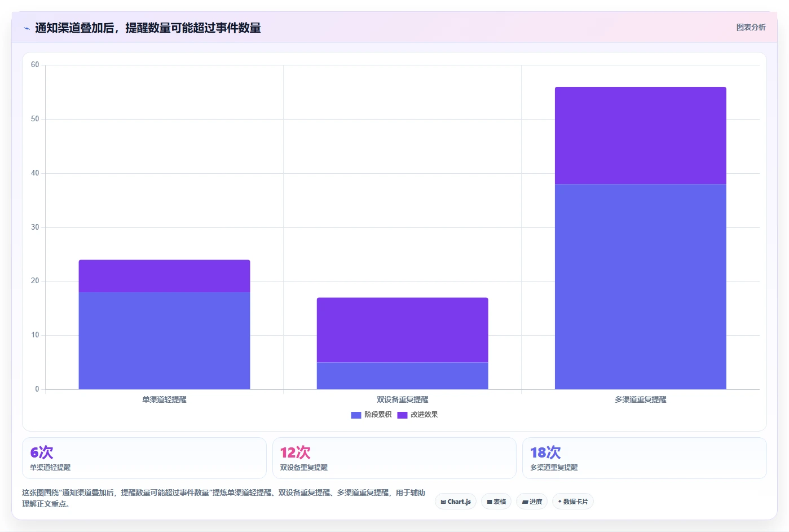Click the purple segment of 单渠道轻提醒 bar
Screen dimensions: 789x532
click(x=164, y=276)
